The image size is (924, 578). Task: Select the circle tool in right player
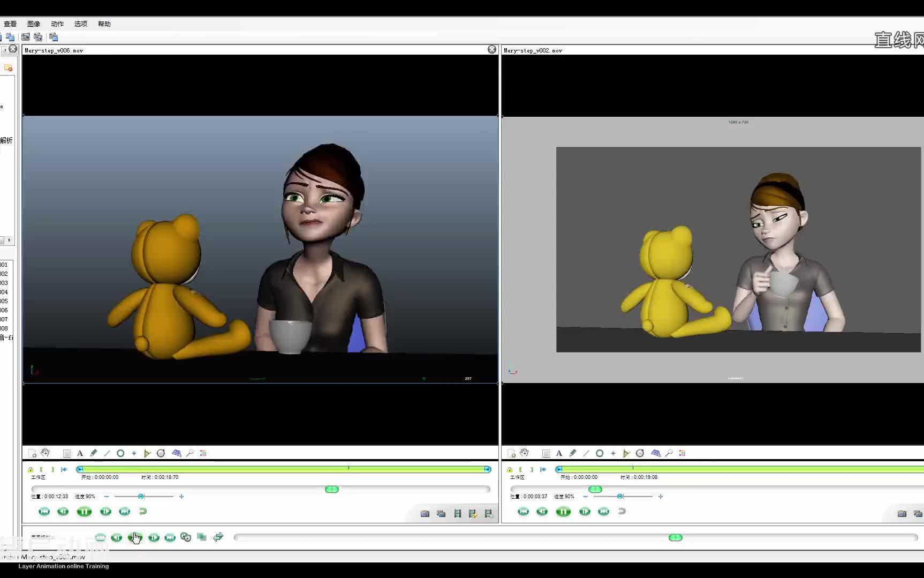[600, 453]
